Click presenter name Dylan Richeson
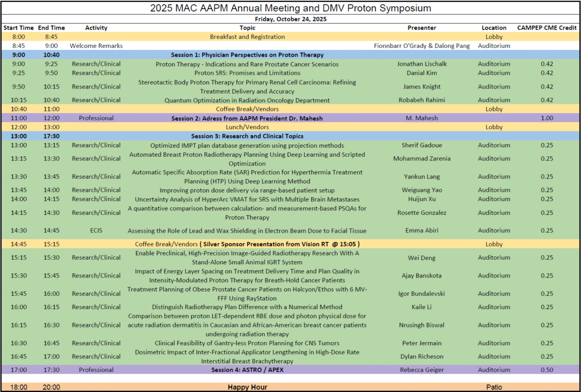Screen dimensions: 581x392 coord(421,356)
